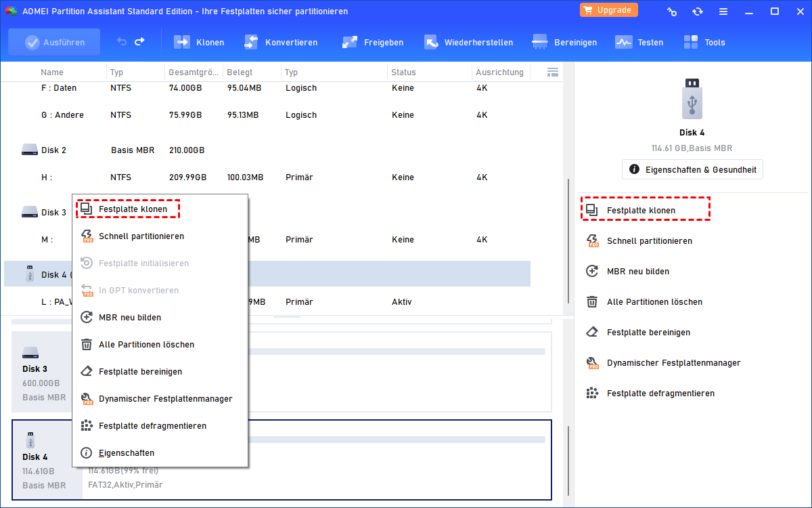Screen dimensions: 812x508
Task: Choose Alle Partitionen löschen in context menu
Action: (x=160, y=345)
